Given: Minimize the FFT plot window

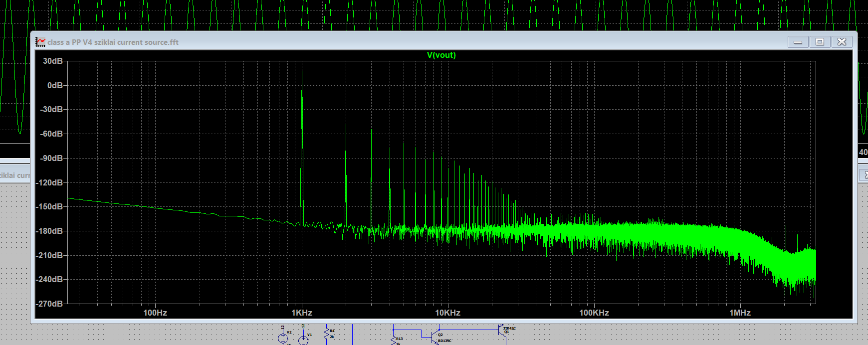Looking at the screenshot, I should (x=798, y=42).
